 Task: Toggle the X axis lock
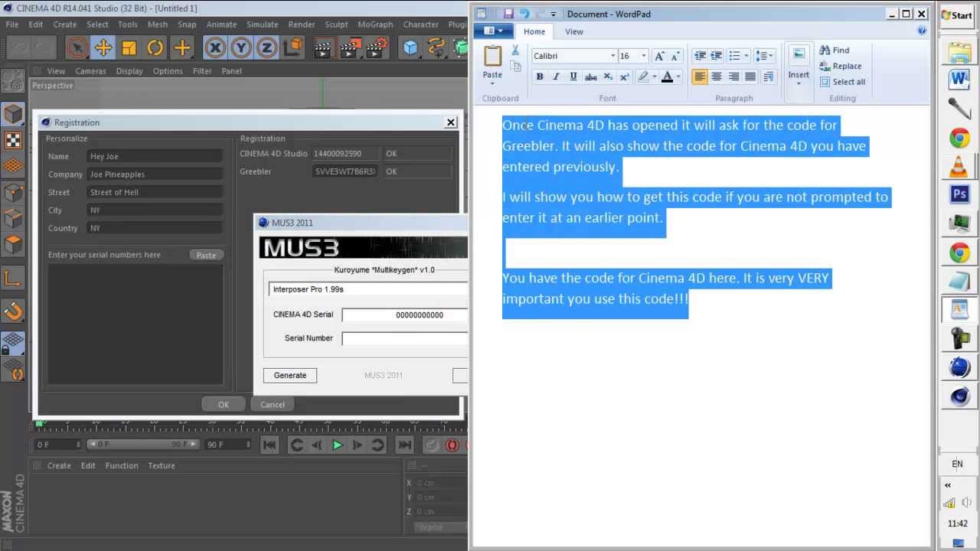point(215,48)
